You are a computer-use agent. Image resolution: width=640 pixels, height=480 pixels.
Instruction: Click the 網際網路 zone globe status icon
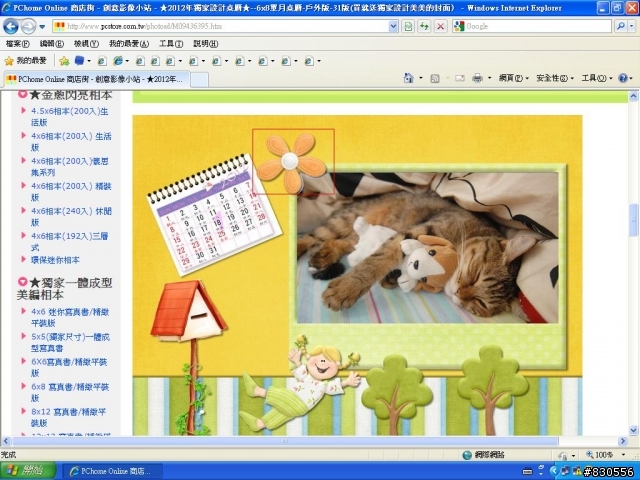[x=467, y=455]
